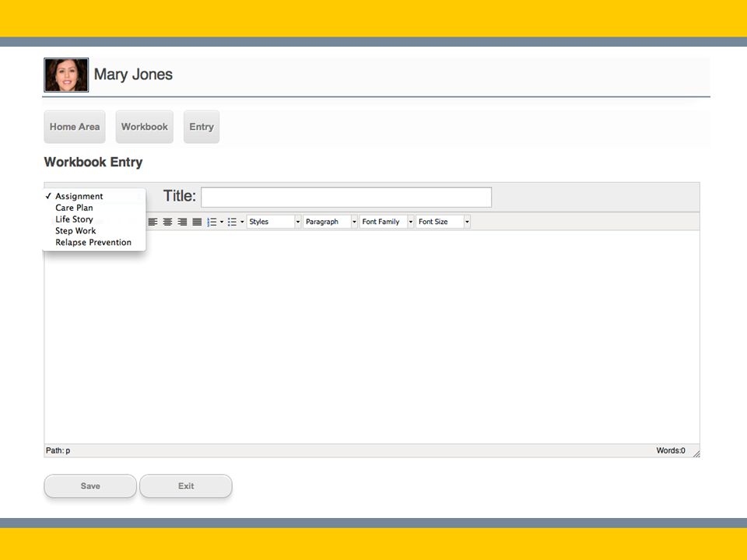Select Assignment from the type menu
747x560 pixels.
pyautogui.click(x=94, y=196)
